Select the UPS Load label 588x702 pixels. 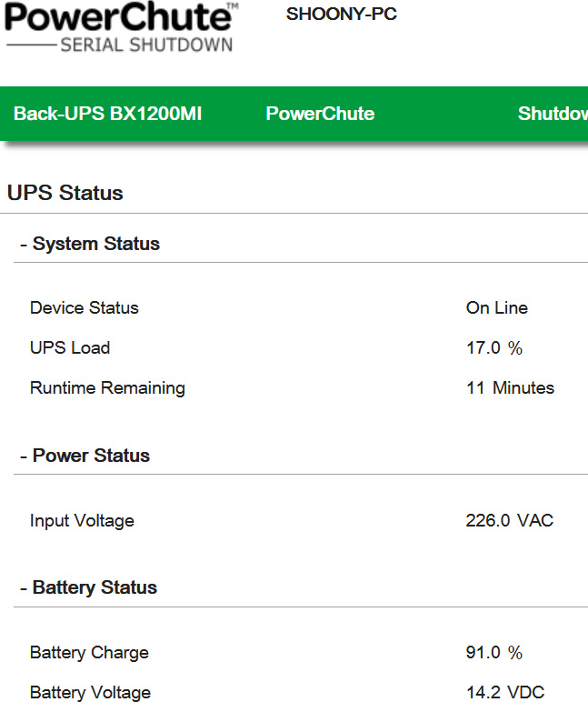pyautogui.click(x=70, y=348)
